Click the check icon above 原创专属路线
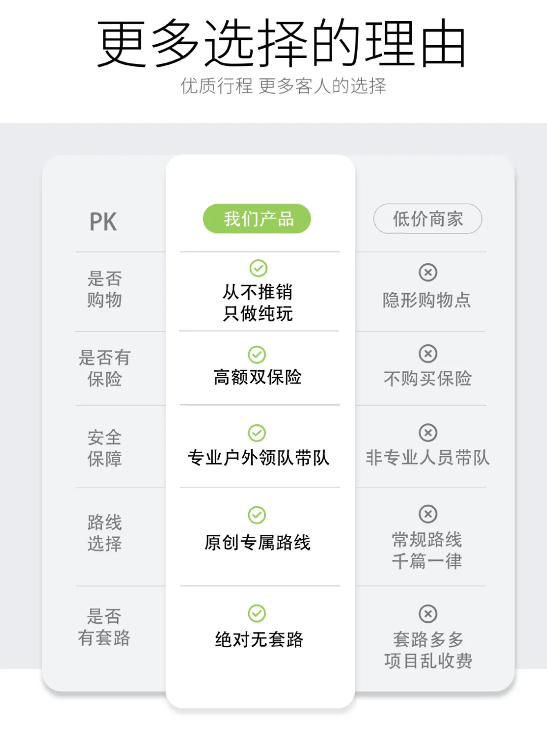Viewport: 547px width, 756px height. (257, 515)
